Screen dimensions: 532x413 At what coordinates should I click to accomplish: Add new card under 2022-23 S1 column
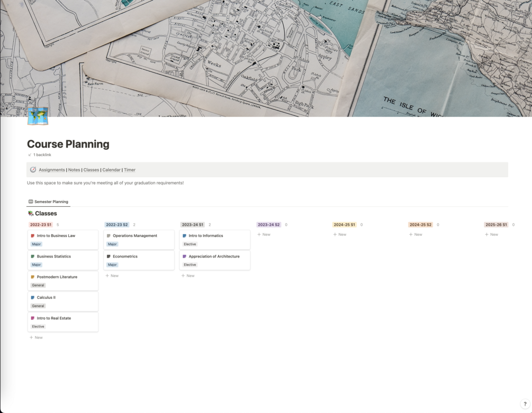coord(37,337)
